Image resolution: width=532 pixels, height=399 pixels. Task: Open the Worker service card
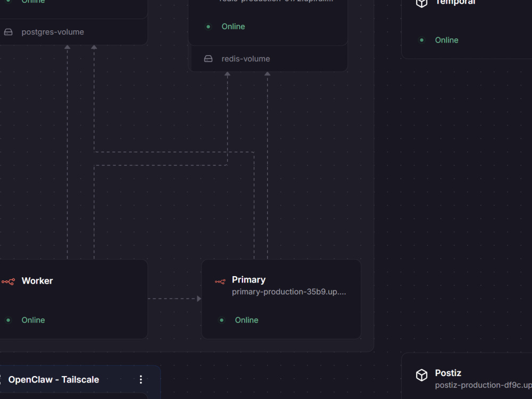73,299
